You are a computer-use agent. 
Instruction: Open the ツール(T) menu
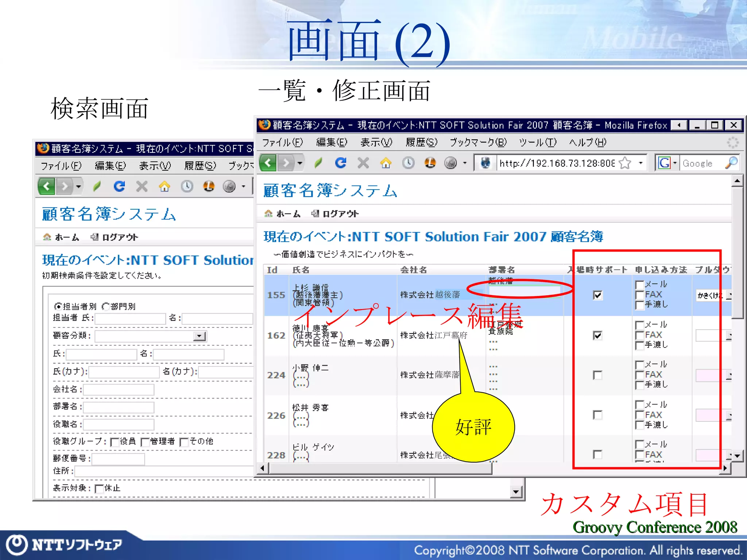tap(538, 143)
